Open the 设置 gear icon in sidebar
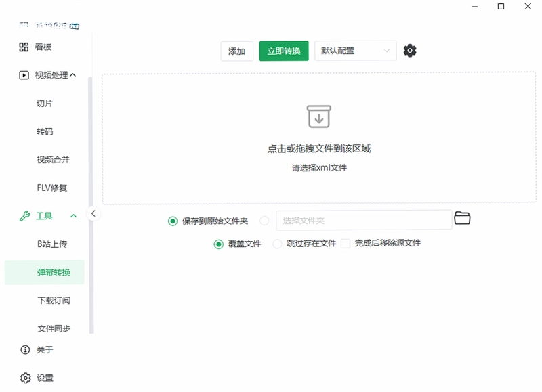The image size is (542, 392). coord(25,378)
